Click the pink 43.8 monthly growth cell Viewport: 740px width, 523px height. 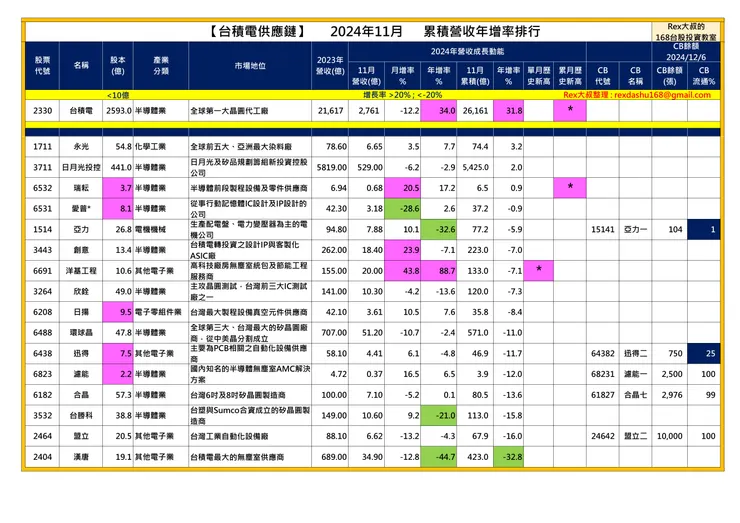point(403,270)
